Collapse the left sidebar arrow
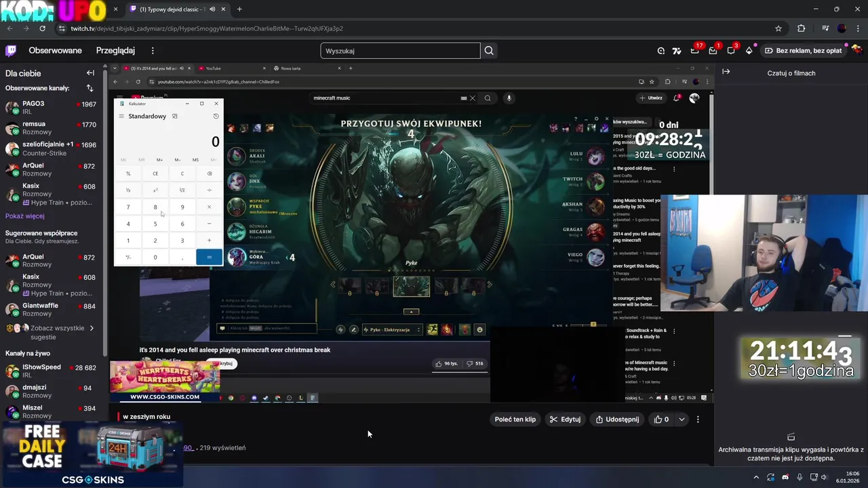 tap(90, 73)
